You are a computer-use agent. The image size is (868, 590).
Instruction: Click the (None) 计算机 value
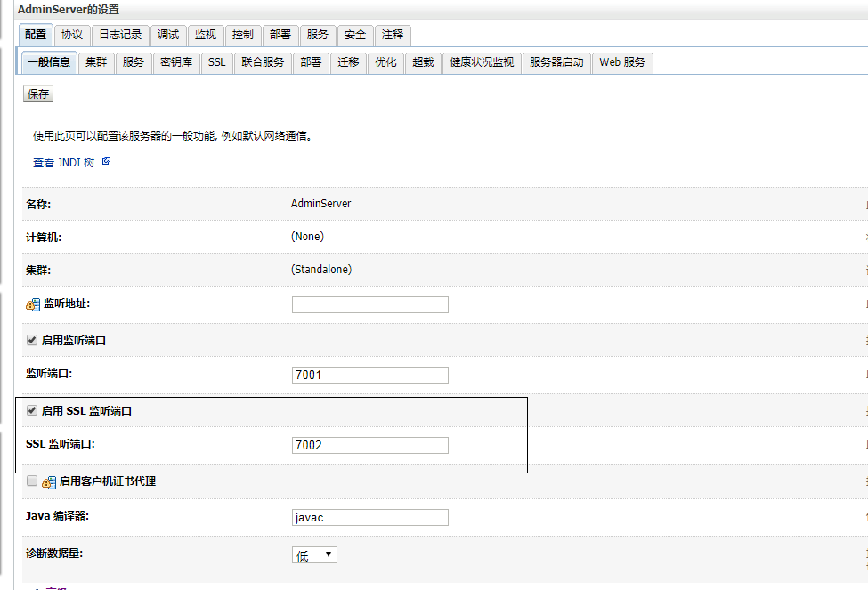click(x=307, y=237)
